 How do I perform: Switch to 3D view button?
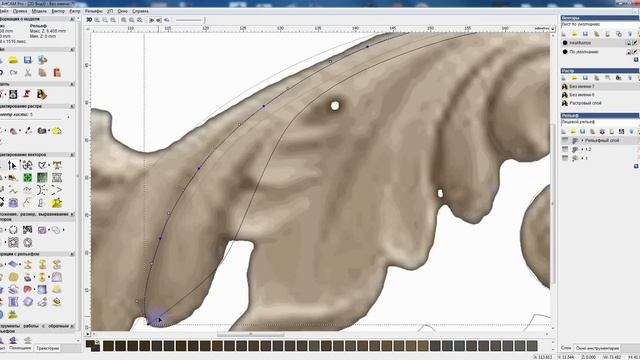tap(89, 20)
